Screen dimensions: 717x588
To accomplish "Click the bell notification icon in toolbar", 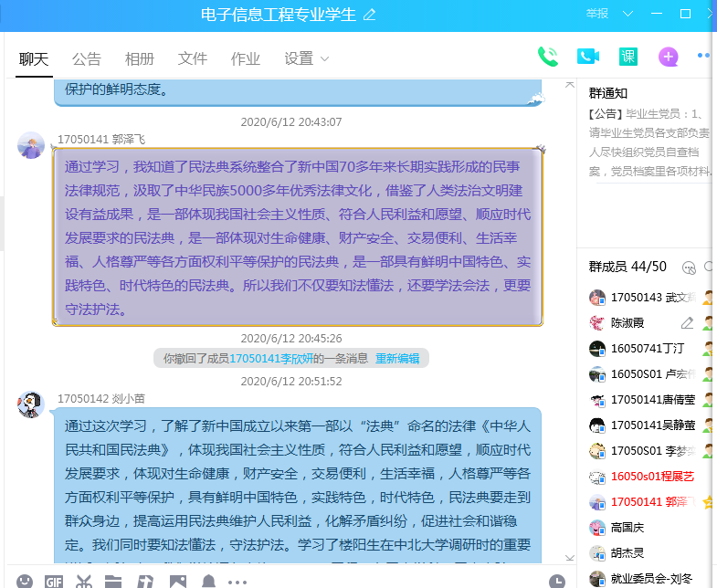I will [x=208, y=582].
